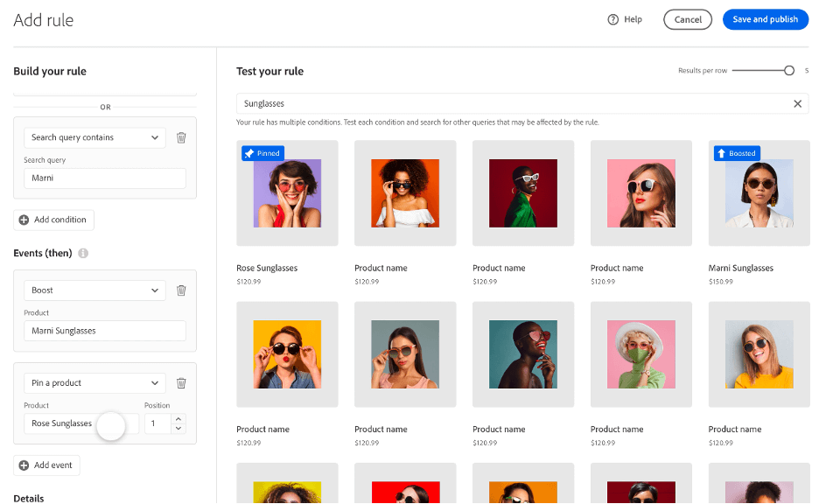Delete the Search query contains condition
The image size is (819, 504).
coord(181,137)
